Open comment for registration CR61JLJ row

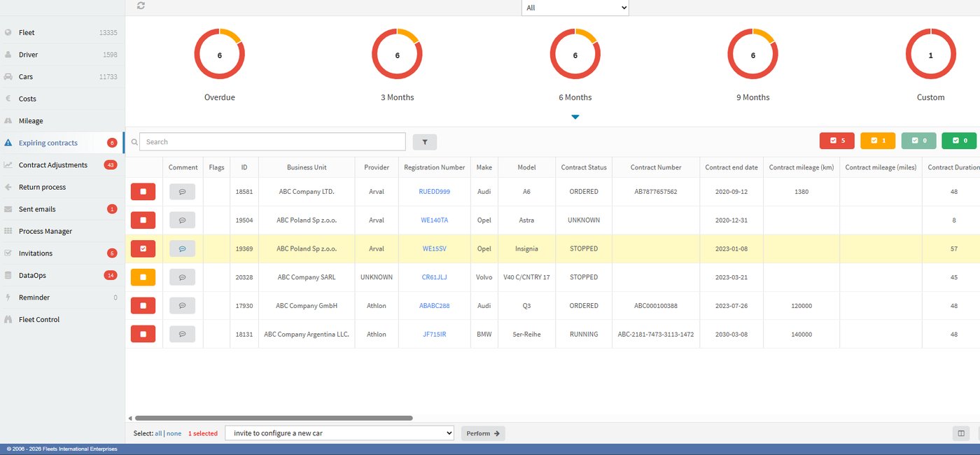point(182,277)
